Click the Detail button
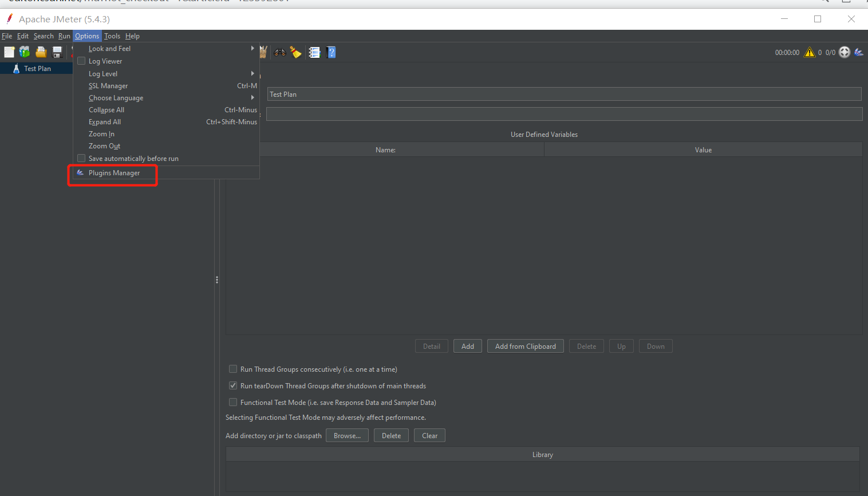This screenshot has width=868, height=496. [x=432, y=346]
